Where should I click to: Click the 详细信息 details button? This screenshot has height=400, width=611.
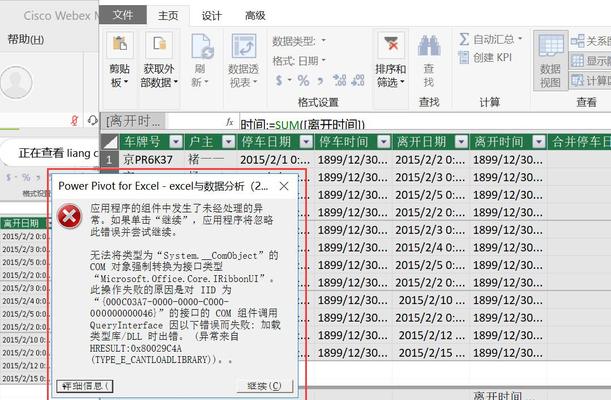pyautogui.click(x=85, y=386)
